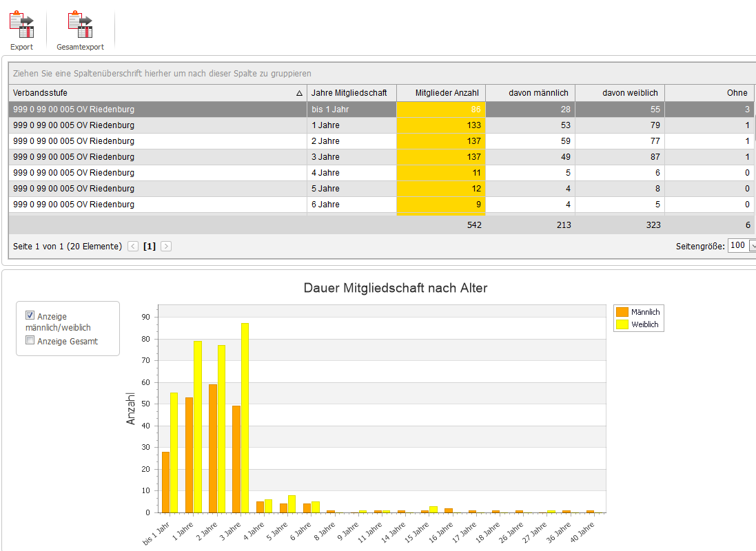756x551 pixels.
Task: Sort by davon weiblich column header
Action: pyautogui.click(x=620, y=93)
